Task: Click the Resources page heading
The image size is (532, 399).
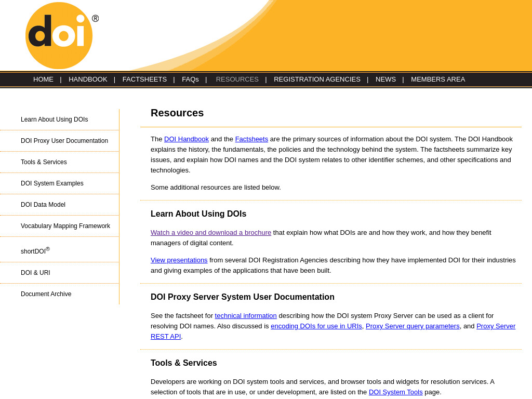Action: coord(177,113)
